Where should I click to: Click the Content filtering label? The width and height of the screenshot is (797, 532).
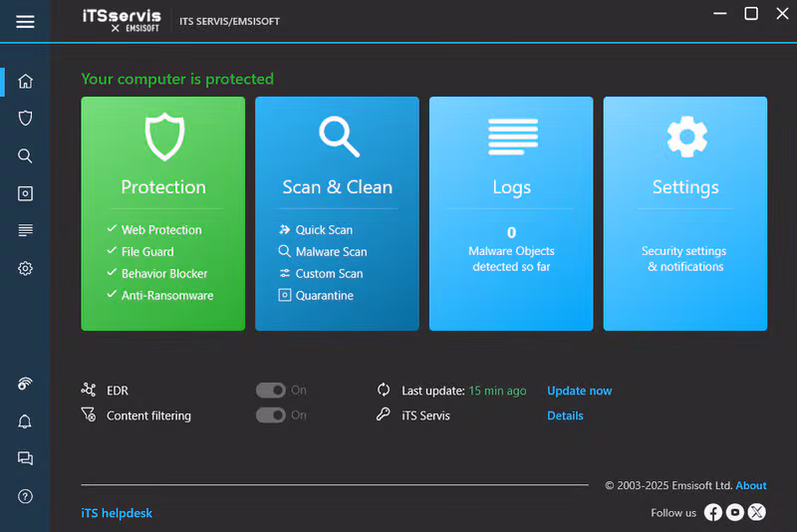(x=148, y=415)
